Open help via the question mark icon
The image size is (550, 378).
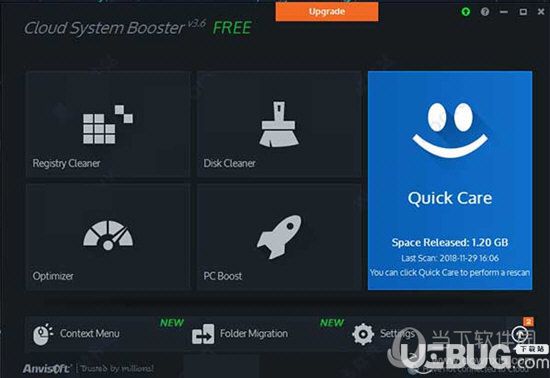tap(485, 12)
